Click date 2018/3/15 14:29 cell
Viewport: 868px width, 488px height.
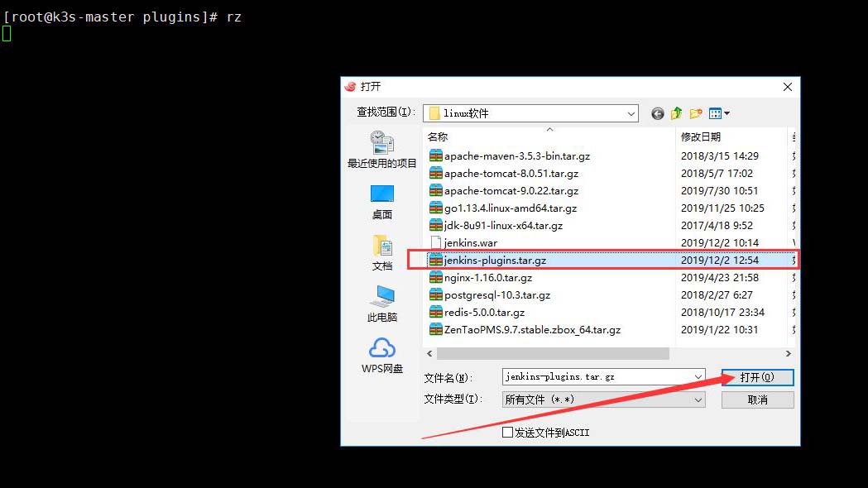(x=719, y=156)
